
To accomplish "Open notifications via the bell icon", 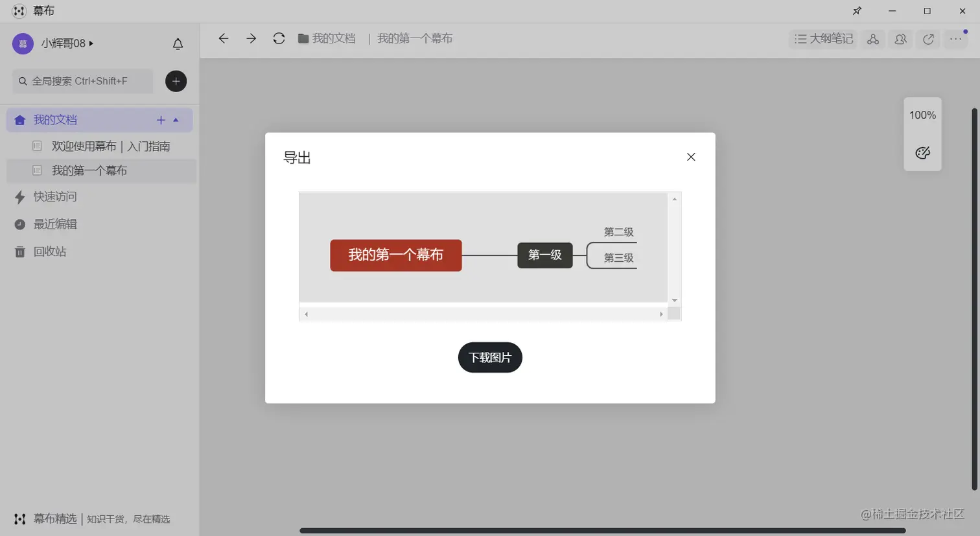I will coord(178,43).
